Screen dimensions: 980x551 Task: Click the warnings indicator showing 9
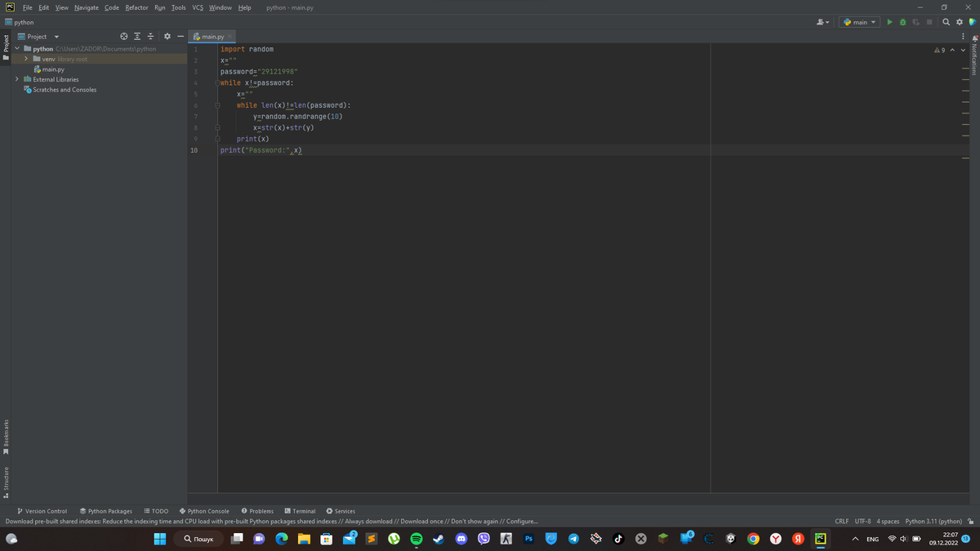[939, 51]
